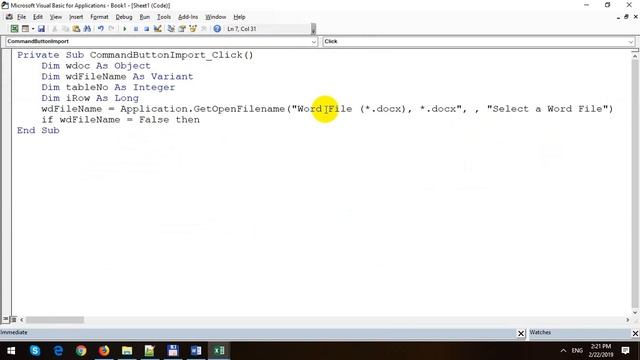Screen dimensions: 640x360
Task: Click the Insert UserForm toolbar icon
Action: click(x=25, y=29)
